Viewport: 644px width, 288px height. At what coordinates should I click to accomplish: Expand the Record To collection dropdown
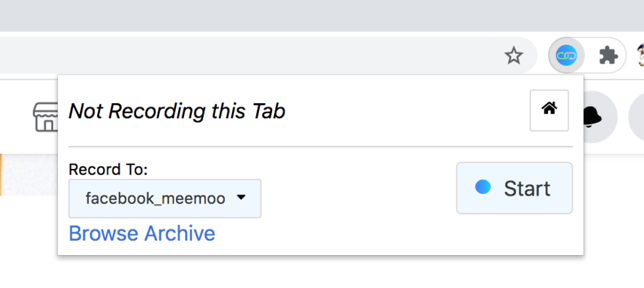pyautogui.click(x=165, y=198)
